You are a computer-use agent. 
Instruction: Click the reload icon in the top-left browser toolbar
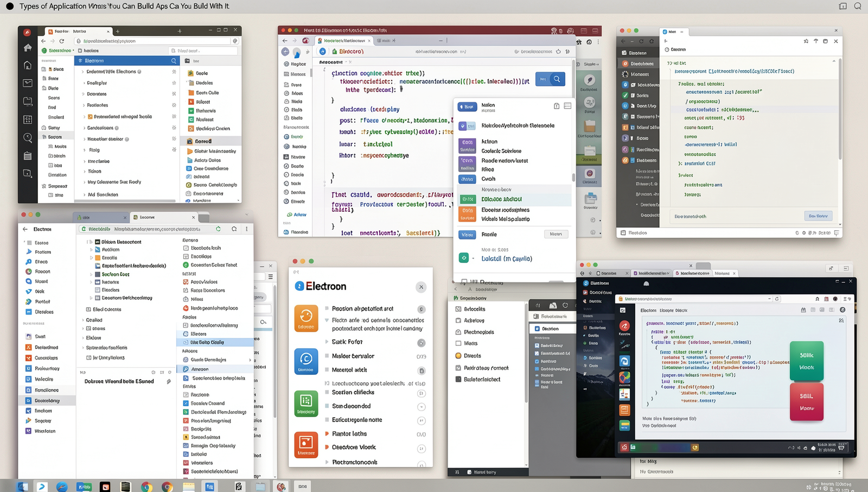[62, 41]
